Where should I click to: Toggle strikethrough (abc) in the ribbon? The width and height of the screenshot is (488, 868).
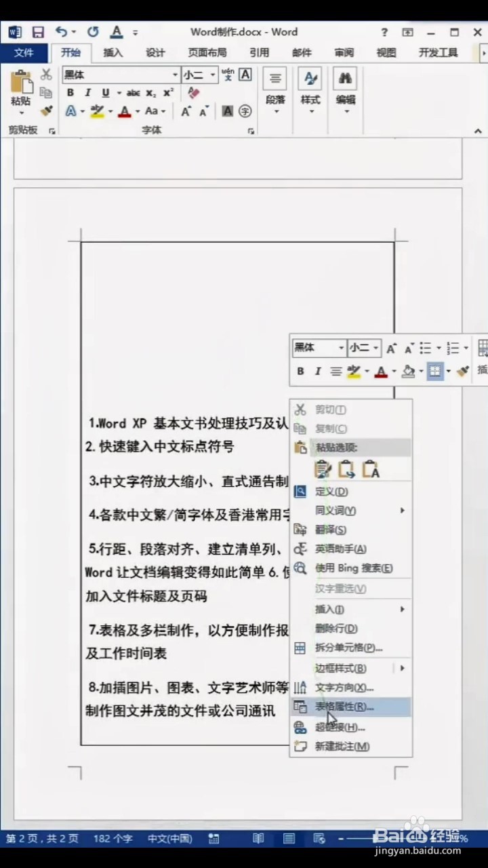tap(133, 93)
